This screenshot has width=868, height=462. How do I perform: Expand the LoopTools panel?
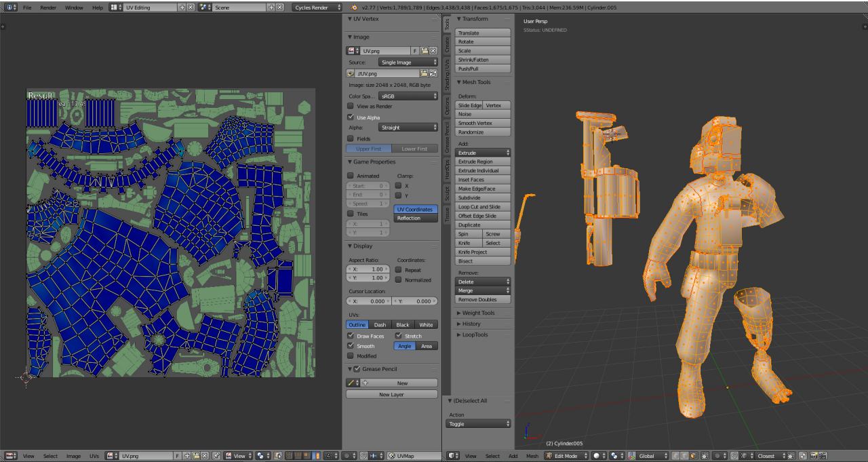pyautogui.click(x=475, y=334)
